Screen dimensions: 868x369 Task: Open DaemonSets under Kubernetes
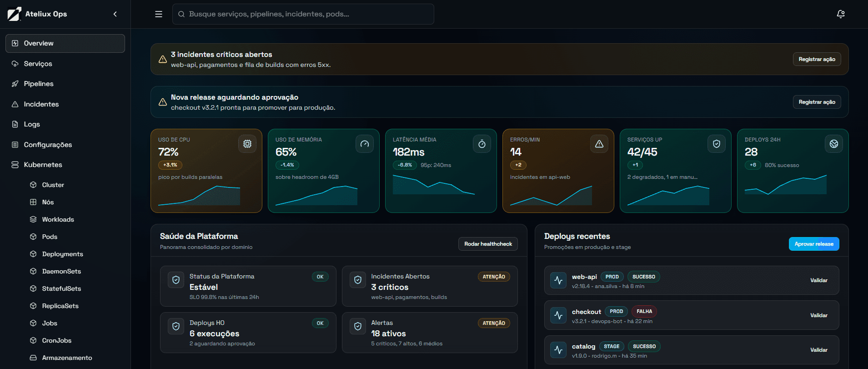click(74, 271)
